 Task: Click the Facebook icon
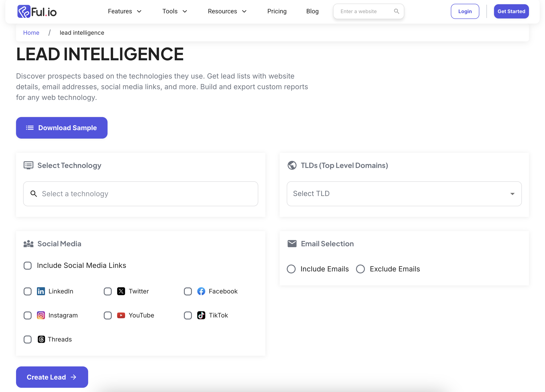tap(201, 291)
